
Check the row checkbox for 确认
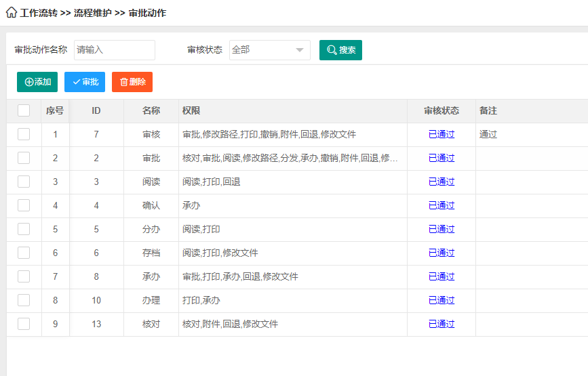pos(24,205)
